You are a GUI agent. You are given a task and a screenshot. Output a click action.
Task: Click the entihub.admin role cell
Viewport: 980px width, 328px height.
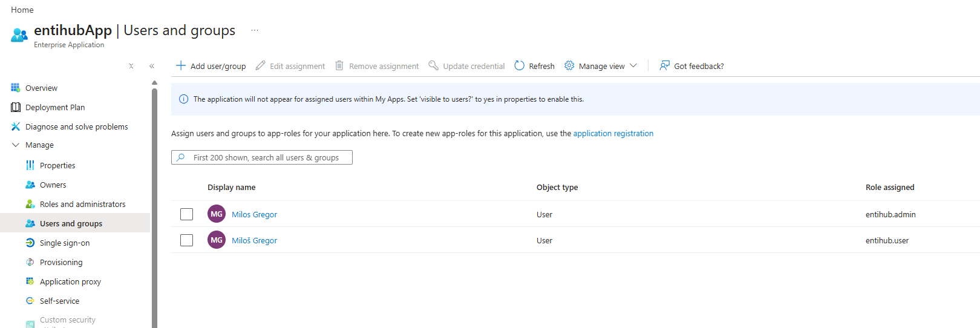(890, 214)
